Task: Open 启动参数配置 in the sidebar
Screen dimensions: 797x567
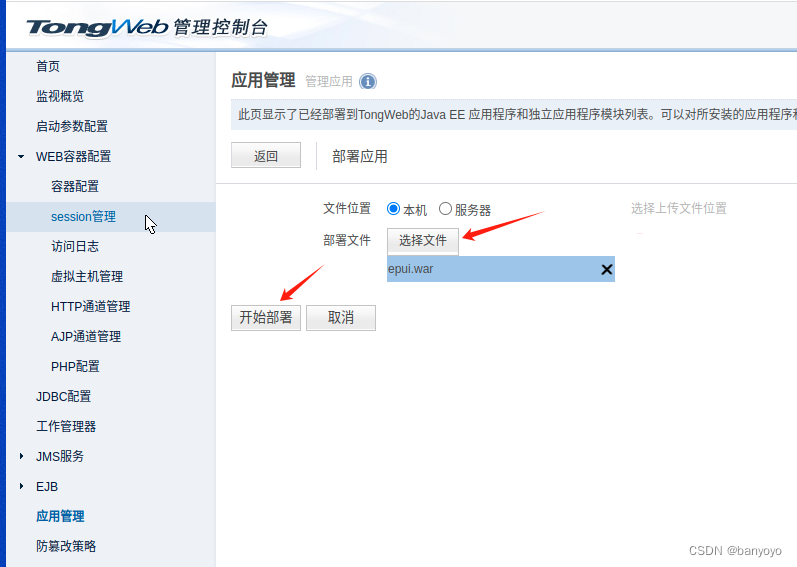Action: pos(72,126)
